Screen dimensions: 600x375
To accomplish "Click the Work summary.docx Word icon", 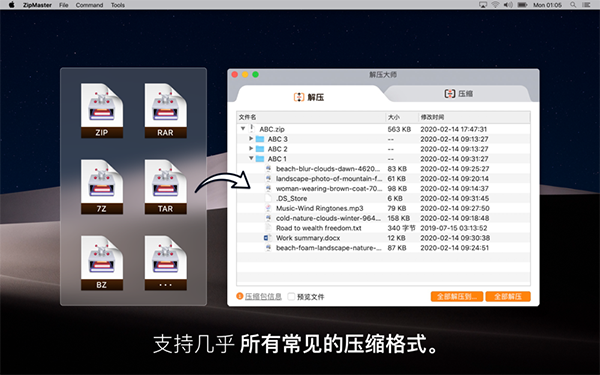I will pos(267,238).
